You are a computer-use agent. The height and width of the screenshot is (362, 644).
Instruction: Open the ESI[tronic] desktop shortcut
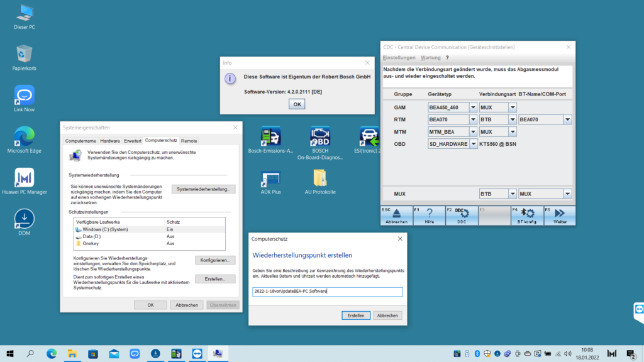pos(368,140)
